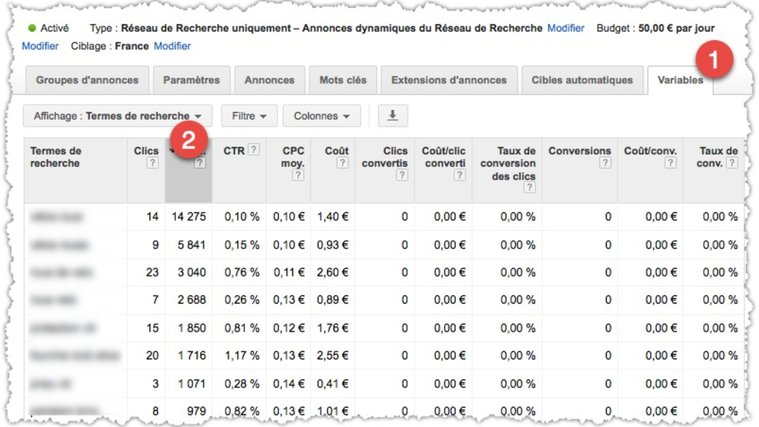Screen dimensions: 759x427
Task: Open the Colonnes dropdown menu
Action: pyautogui.click(x=321, y=116)
